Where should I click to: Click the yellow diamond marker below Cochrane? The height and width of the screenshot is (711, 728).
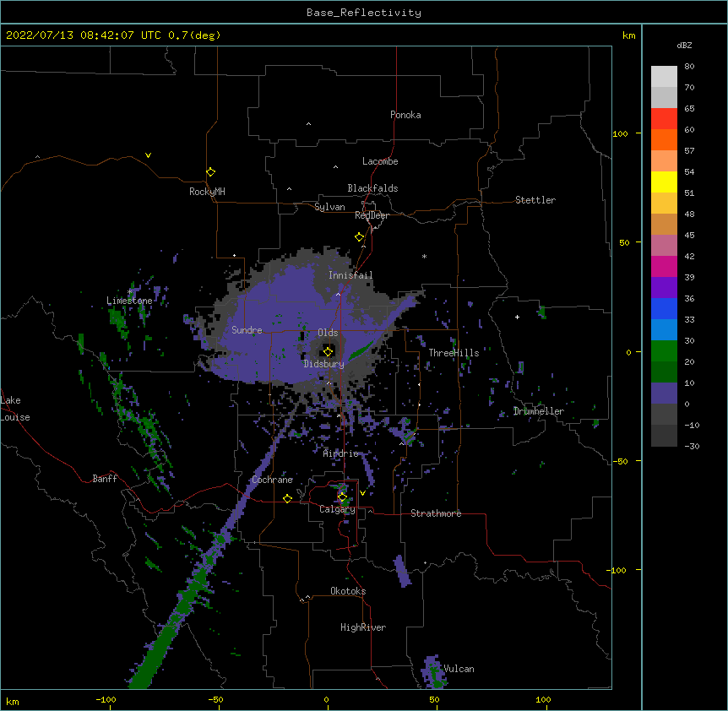[287, 498]
